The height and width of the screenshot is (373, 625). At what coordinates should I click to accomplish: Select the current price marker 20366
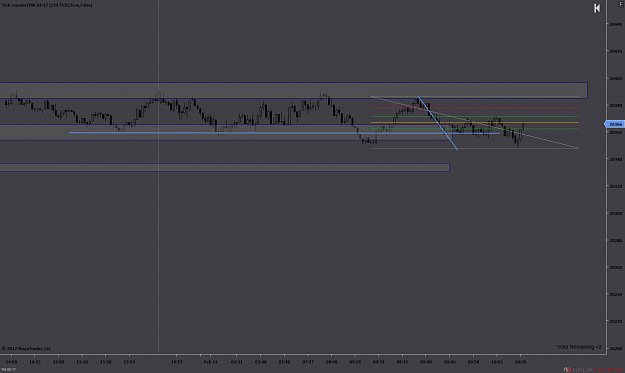tap(615, 124)
